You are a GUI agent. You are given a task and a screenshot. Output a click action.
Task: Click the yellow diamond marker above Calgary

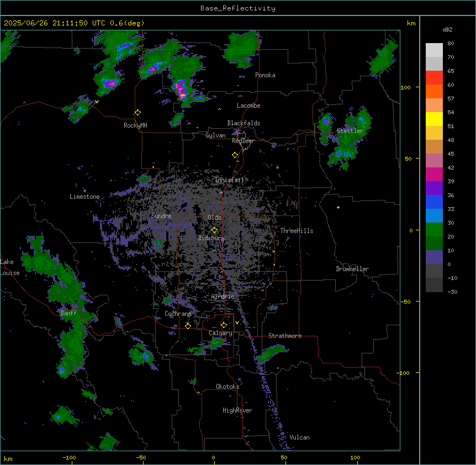pos(224,325)
